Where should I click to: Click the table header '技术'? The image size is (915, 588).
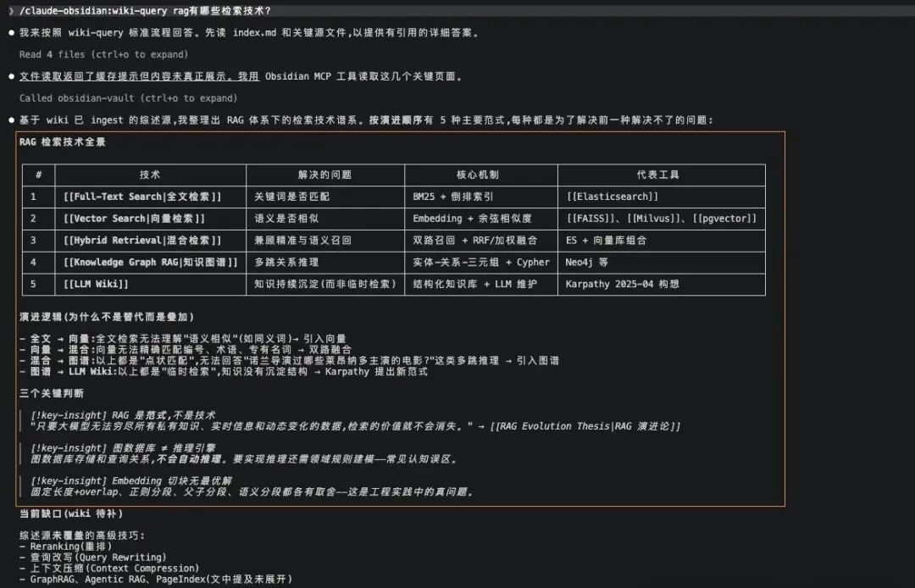[x=150, y=175]
